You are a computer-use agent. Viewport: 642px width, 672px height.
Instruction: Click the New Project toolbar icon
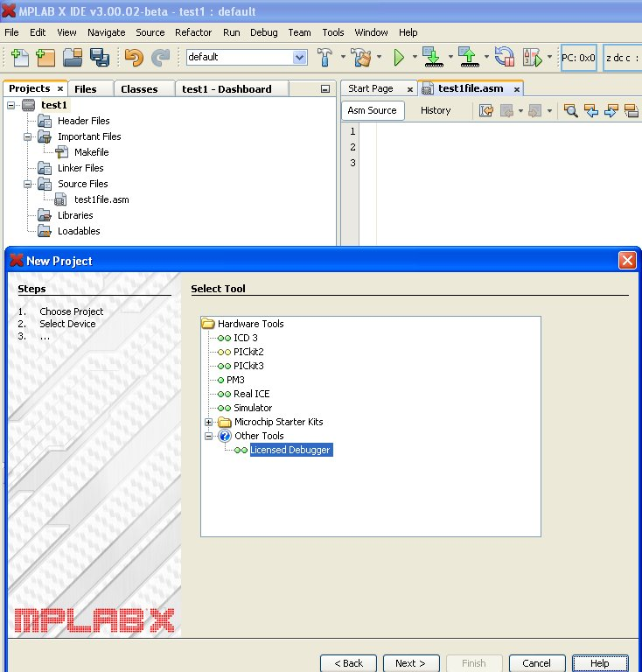pyautogui.click(x=45, y=57)
